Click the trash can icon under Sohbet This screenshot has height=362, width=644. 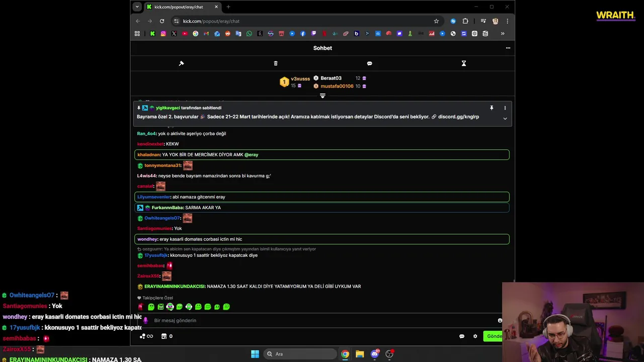[276, 63]
